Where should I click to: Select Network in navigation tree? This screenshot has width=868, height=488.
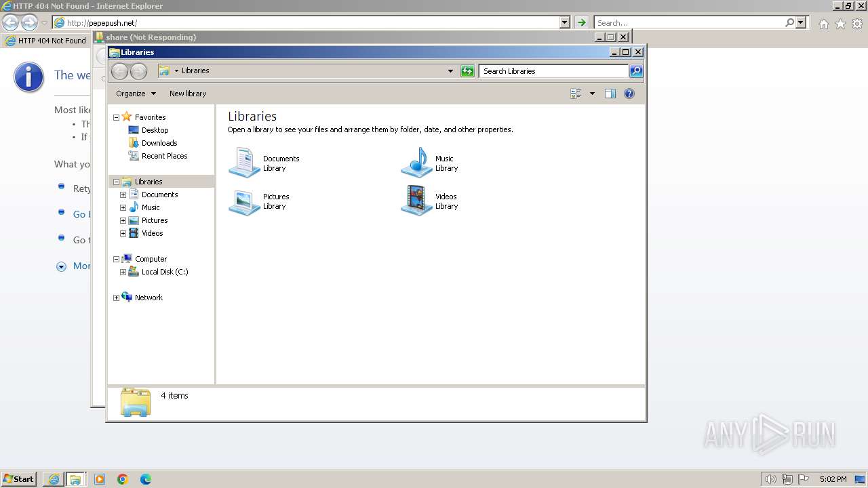(x=149, y=298)
